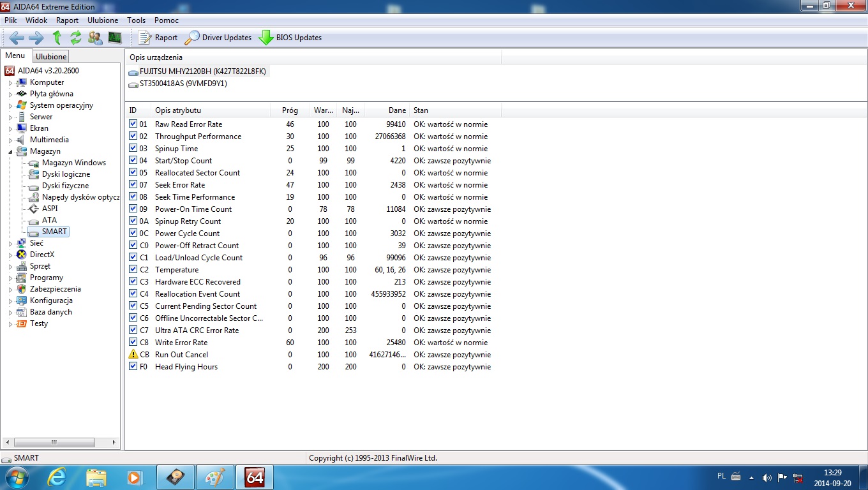Select Dyski fizyczne in the tree
Viewport: 868px width, 490px height.
point(65,186)
